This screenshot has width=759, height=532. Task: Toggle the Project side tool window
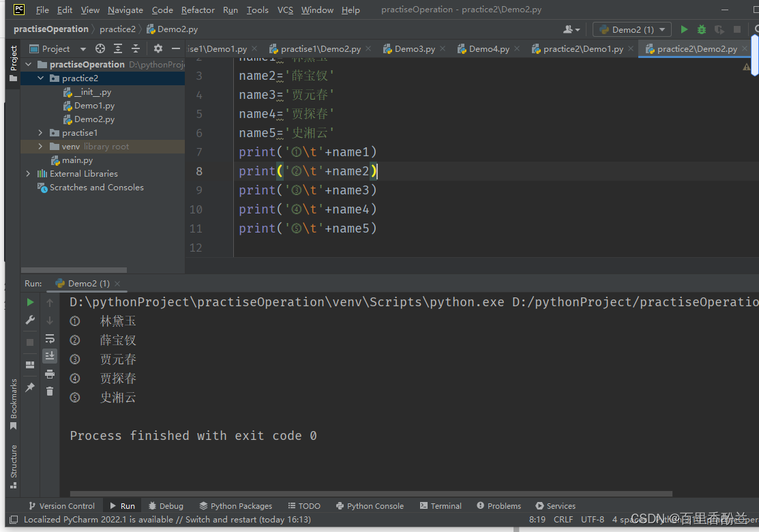tap(14, 63)
